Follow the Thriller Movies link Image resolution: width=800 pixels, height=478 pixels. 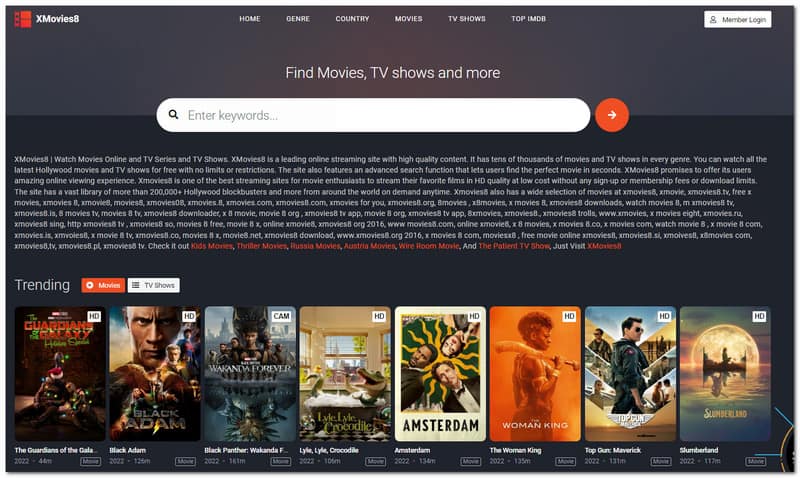tap(261, 246)
